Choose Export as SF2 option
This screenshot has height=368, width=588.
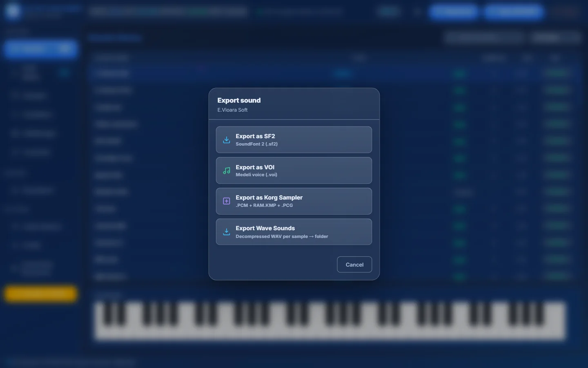click(x=294, y=140)
